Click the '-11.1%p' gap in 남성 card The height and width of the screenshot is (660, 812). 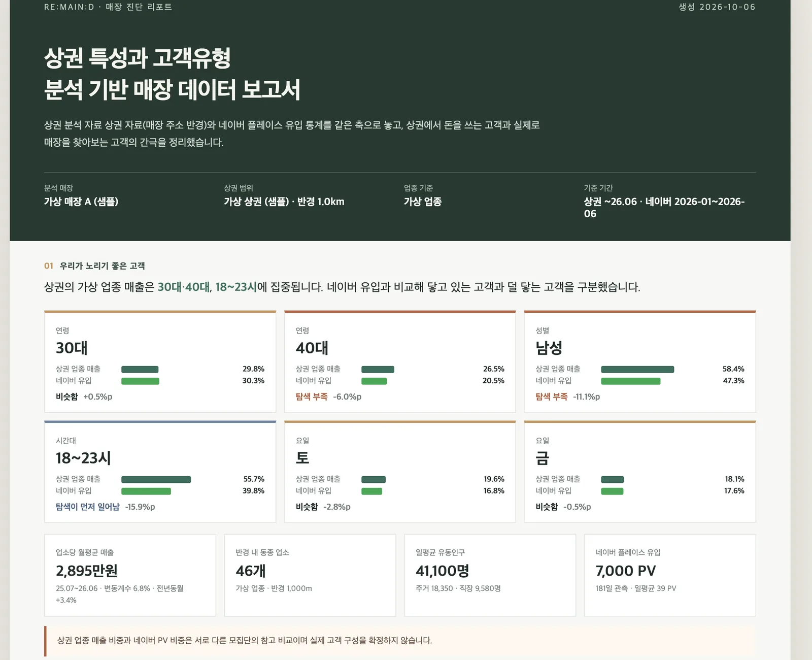pyautogui.click(x=587, y=397)
